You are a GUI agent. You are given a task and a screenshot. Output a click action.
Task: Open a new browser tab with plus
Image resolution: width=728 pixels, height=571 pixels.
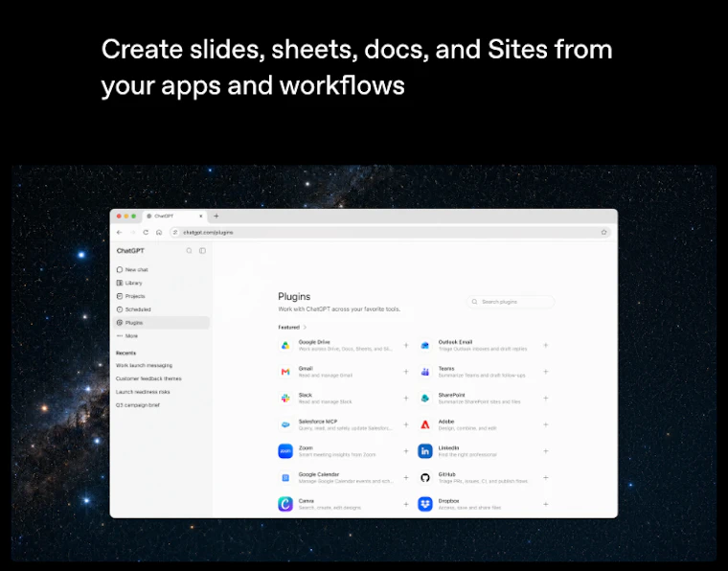pos(216,216)
